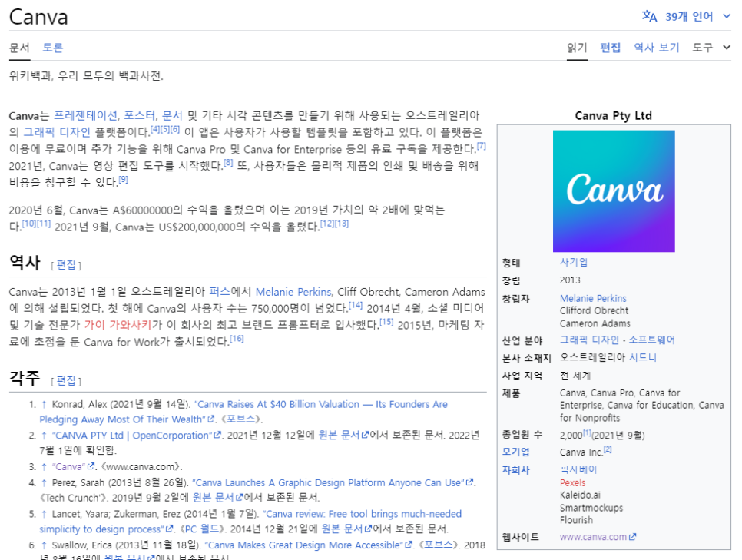
Task: Click footnote reference [15]
Action: pyautogui.click(x=386, y=322)
